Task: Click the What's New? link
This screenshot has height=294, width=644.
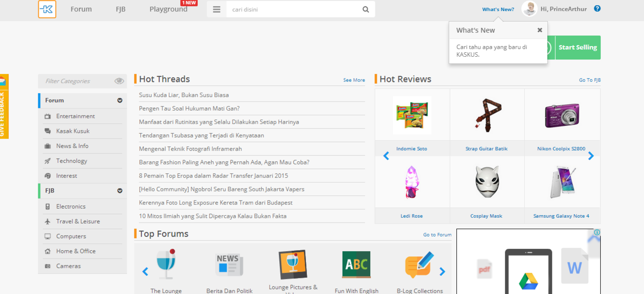Action: [x=498, y=10]
